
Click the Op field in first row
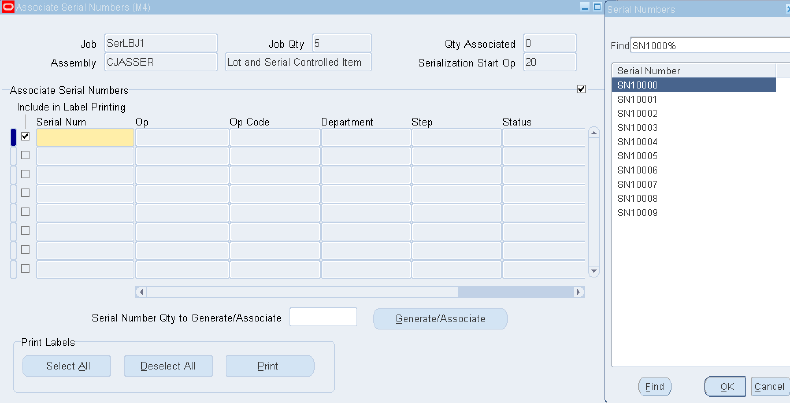coord(182,138)
